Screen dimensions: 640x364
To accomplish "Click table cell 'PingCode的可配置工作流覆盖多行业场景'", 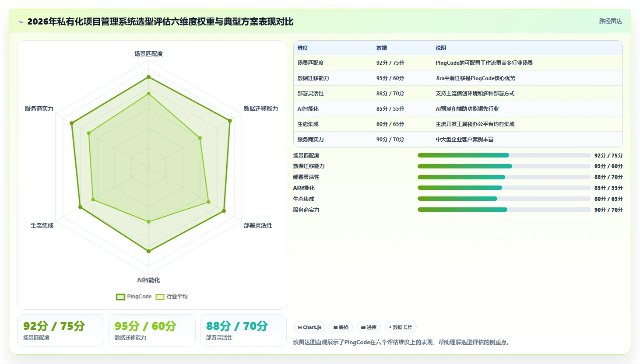I will click(x=484, y=63).
